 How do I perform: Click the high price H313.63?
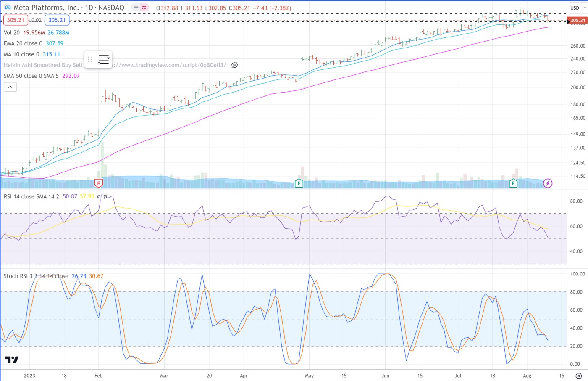[x=192, y=8]
